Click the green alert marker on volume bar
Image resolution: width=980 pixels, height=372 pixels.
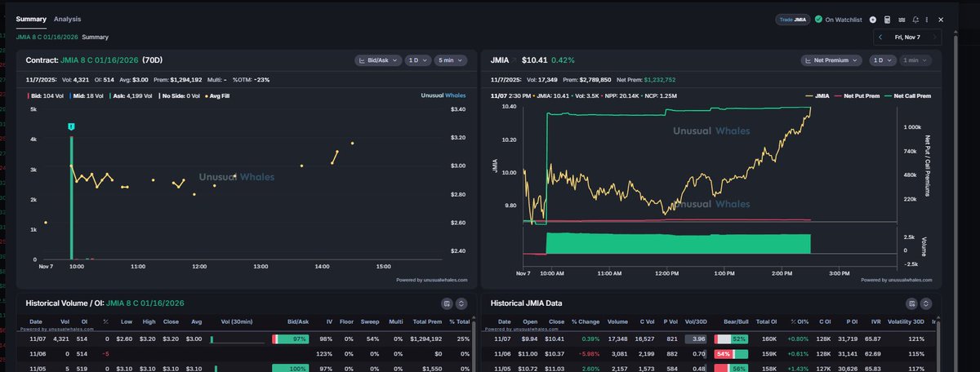tap(72, 126)
